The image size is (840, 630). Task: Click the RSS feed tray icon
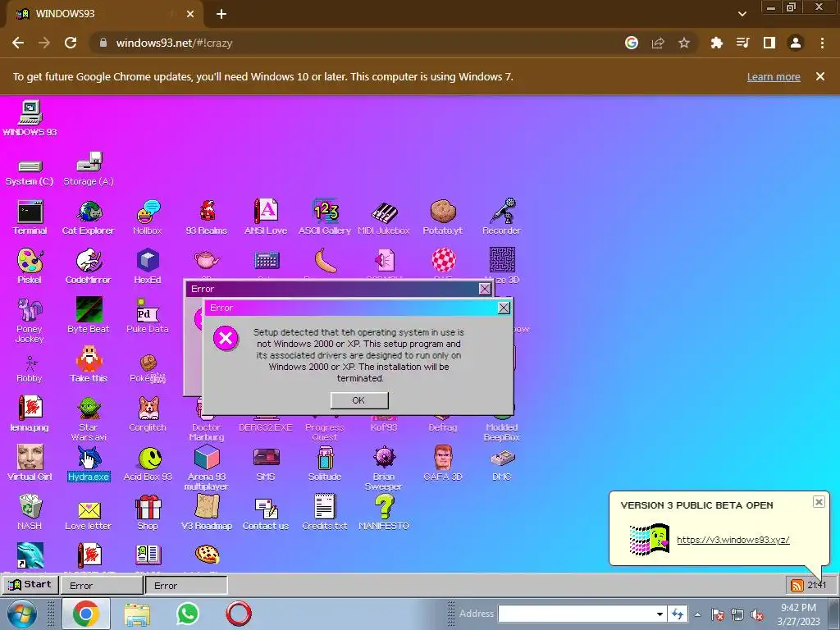[797, 586]
